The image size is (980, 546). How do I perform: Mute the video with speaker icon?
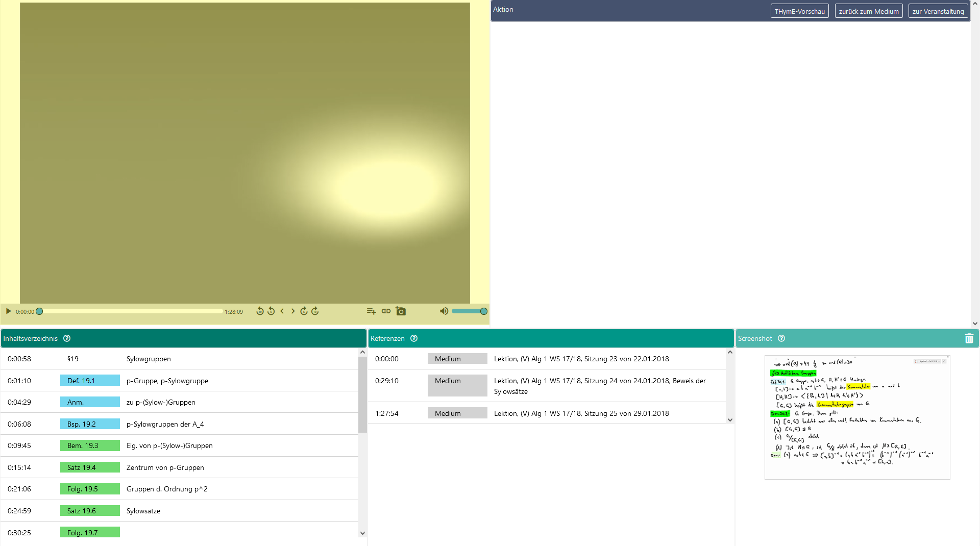click(x=444, y=311)
